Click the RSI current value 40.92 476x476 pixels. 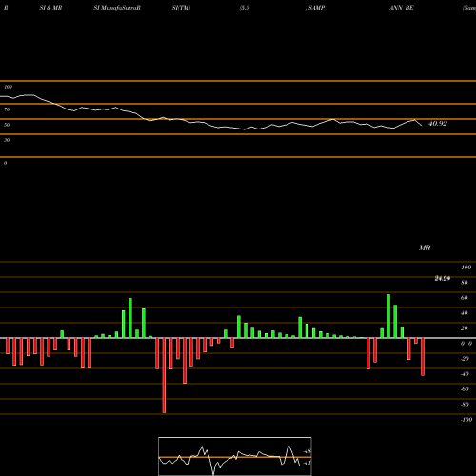(438, 124)
